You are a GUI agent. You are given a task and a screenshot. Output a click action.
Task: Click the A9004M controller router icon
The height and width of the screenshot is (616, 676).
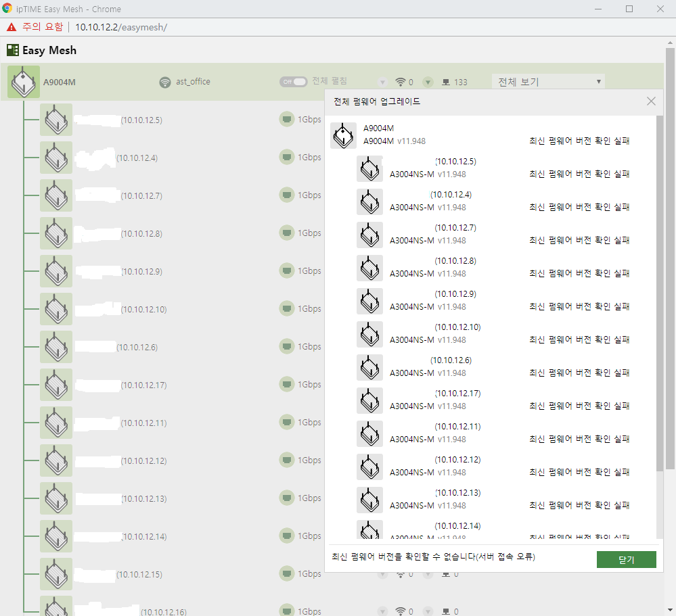[x=24, y=82]
